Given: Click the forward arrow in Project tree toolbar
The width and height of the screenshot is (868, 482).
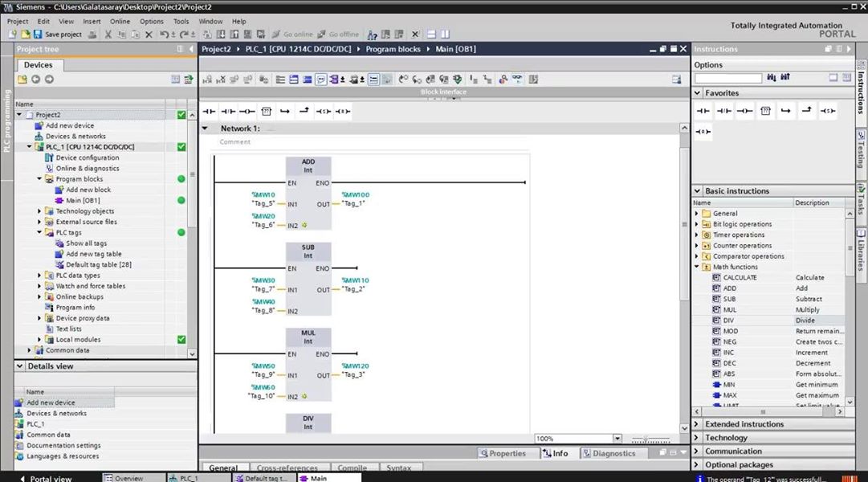Looking at the screenshot, I should coord(49,80).
